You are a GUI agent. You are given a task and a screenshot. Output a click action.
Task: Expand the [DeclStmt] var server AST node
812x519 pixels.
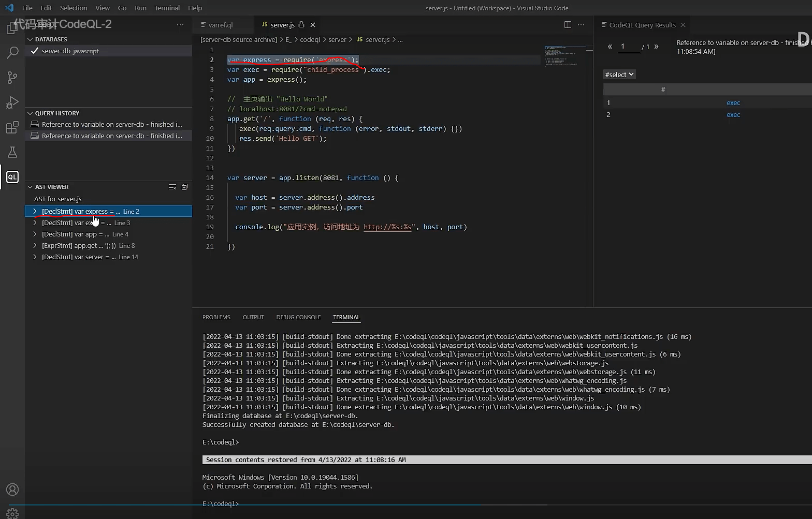(x=35, y=257)
